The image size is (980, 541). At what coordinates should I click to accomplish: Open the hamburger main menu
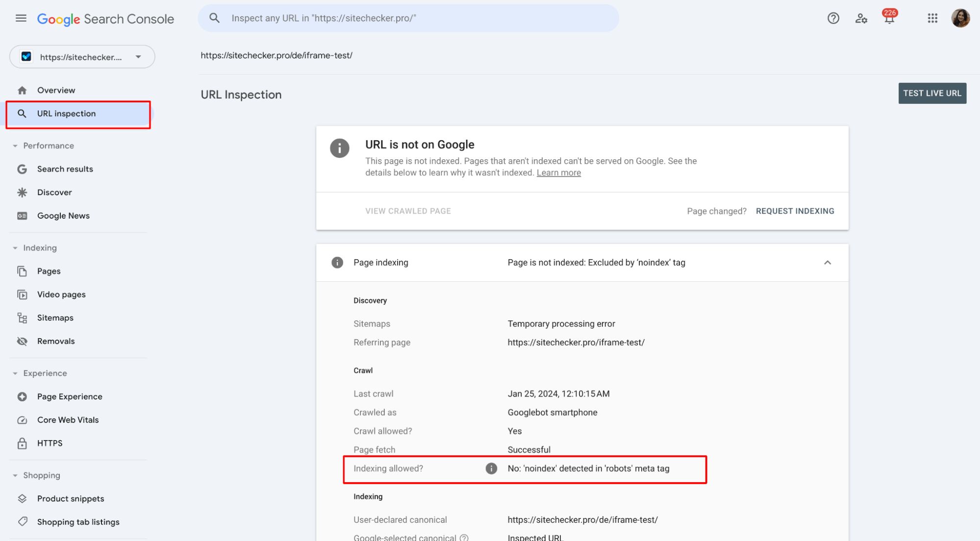pyautogui.click(x=21, y=18)
